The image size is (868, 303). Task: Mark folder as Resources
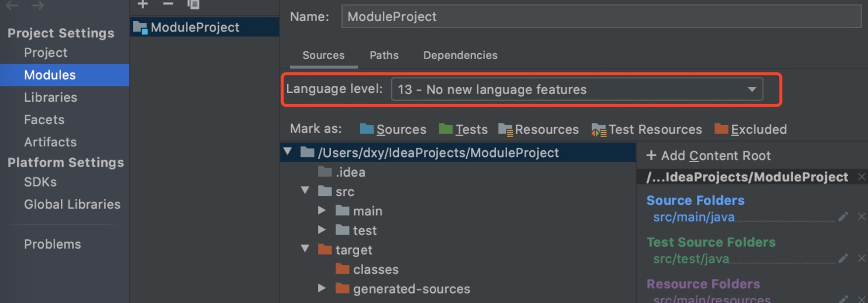[x=538, y=129]
